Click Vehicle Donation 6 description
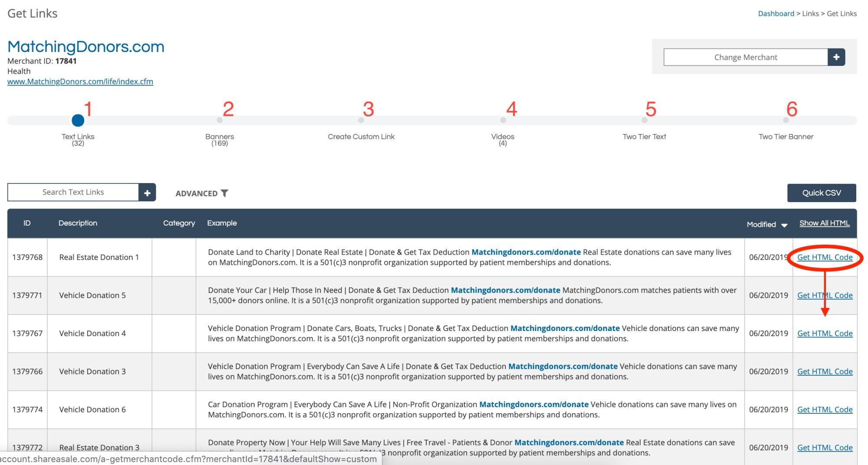Image resolution: width=868 pixels, height=465 pixels. coord(92,410)
